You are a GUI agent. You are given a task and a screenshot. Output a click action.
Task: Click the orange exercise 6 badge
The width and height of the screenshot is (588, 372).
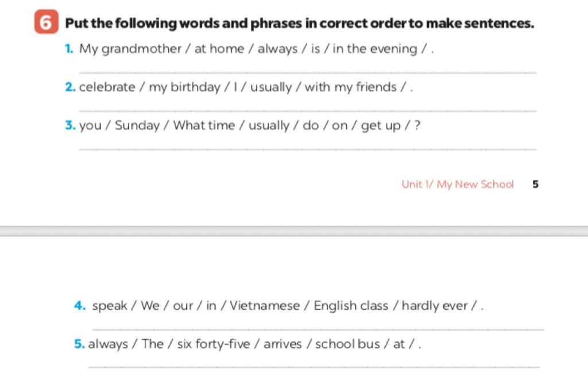click(x=47, y=23)
